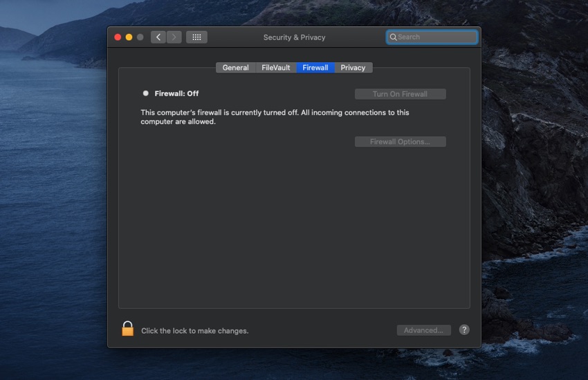Click the Firewall status indicator dot
588x380 pixels.
pyautogui.click(x=146, y=93)
